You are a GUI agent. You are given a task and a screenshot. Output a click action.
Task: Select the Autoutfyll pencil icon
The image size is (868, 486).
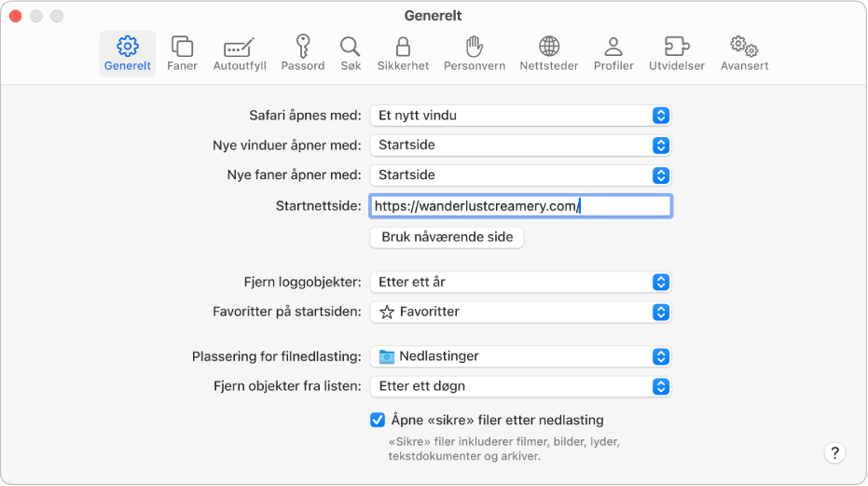[x=240, y=46]
